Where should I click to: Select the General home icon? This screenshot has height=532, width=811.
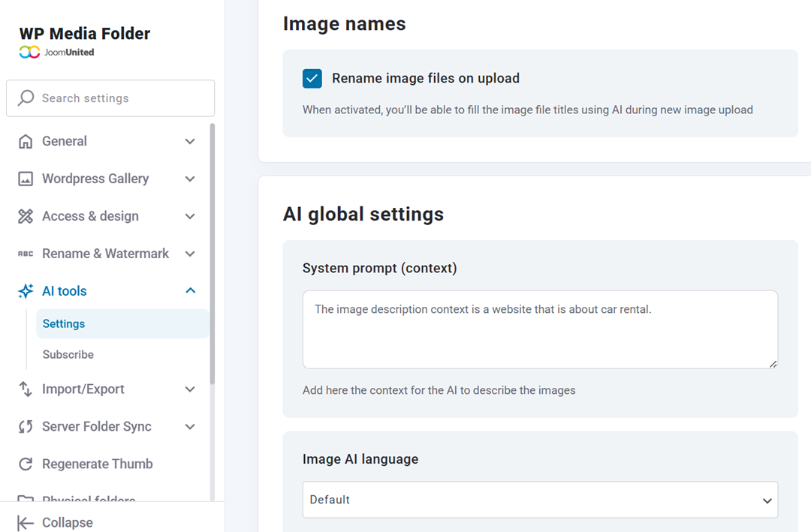(x=25, y=141)
